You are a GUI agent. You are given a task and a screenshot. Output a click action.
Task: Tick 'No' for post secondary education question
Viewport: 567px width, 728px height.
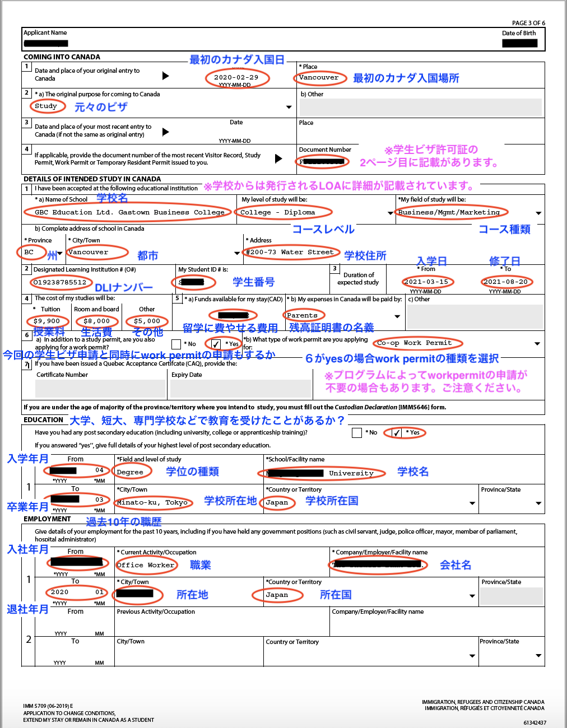tap(356, 433)
